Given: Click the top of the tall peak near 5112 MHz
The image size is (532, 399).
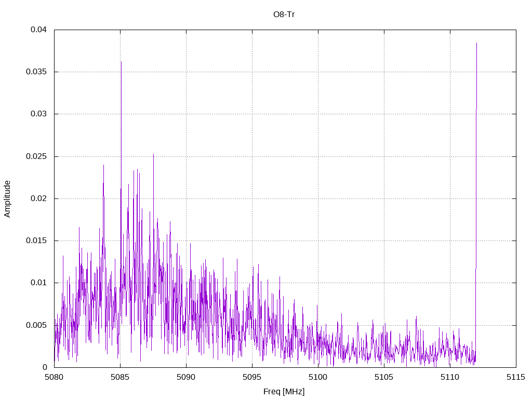Looking at the screenshot, I should pos(476,43).
